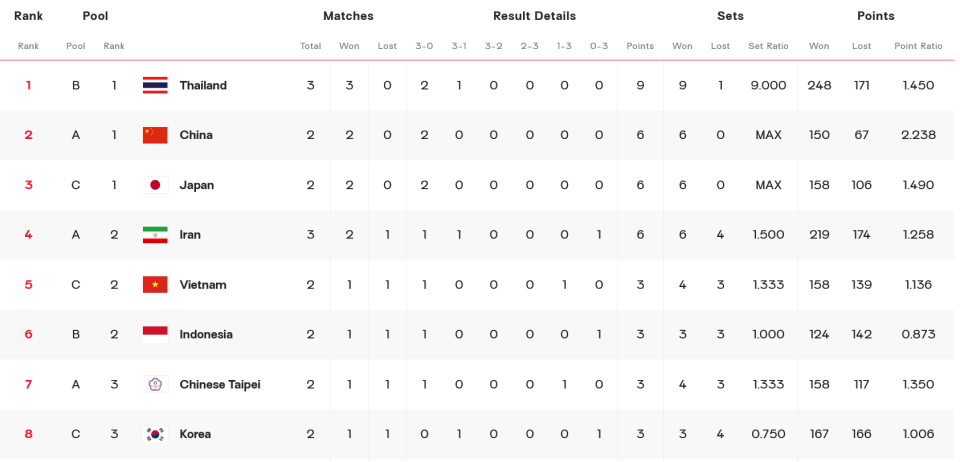This screenshot has width=960, height=462.
Task: Open the Thailand team link
Action: pos(203,85)
